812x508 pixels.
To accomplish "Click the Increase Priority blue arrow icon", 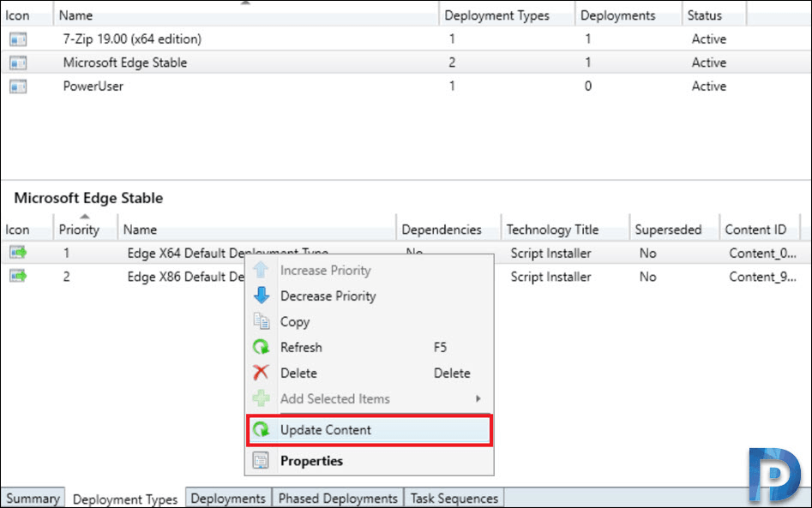I will [x=260, y=270].
